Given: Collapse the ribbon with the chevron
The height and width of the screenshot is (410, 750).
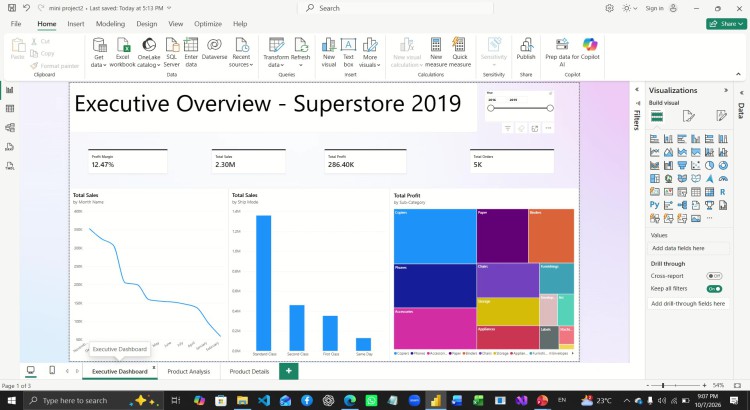Looking at the screenshot, I should point(738,74).
